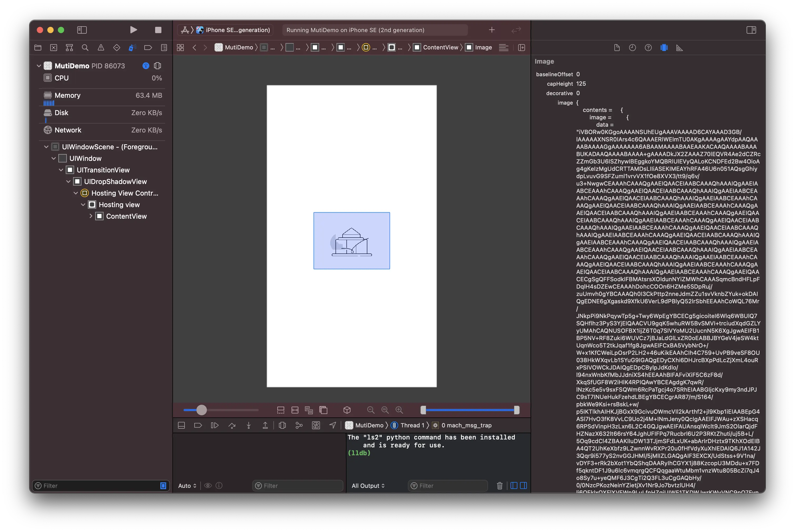Click the Continue program execution icon
This screenshot has width=795, height=532.
[215, 425]
